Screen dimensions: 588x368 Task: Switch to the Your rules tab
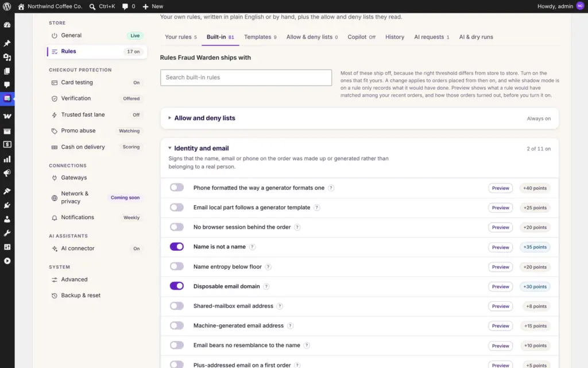181,37
